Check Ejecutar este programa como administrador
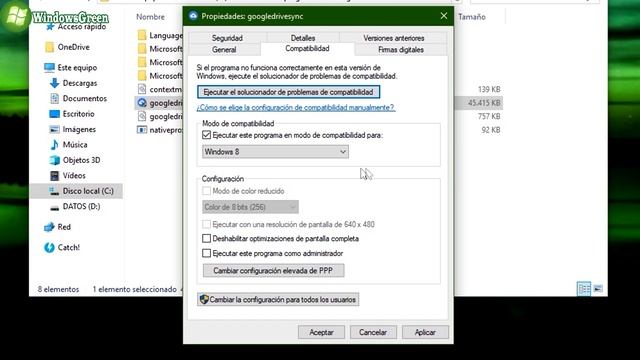The height and width of the screenshot is (360, 640). click(207, 253)
